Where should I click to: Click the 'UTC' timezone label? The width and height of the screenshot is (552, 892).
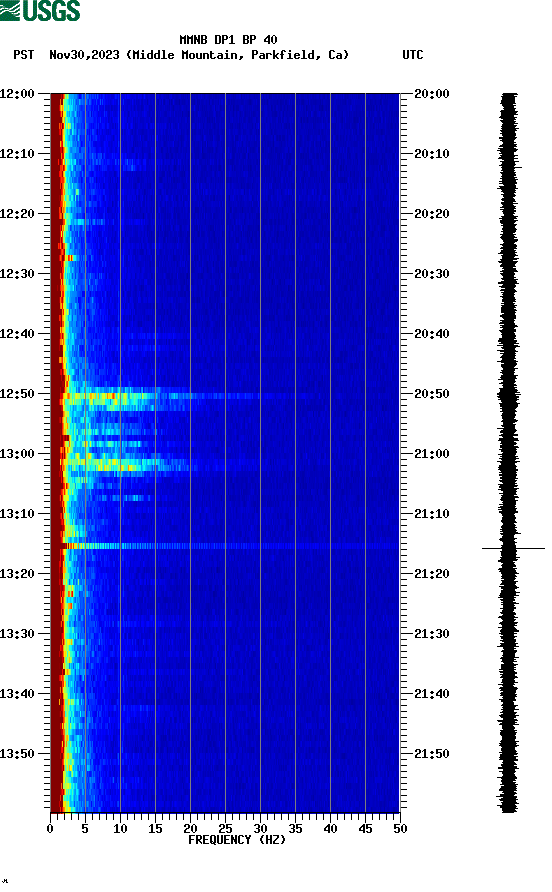coord(413,55)
